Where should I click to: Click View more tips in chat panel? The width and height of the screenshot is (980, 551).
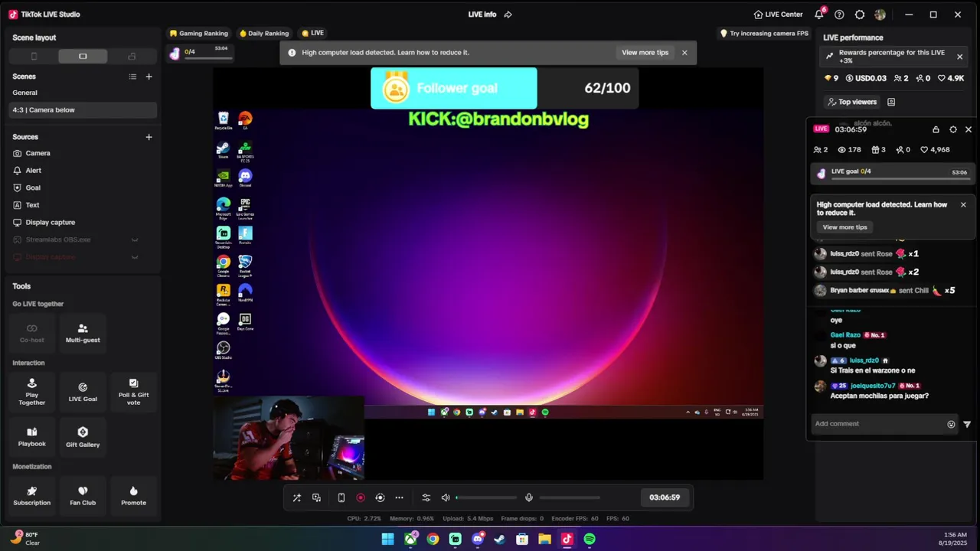tap(844, 227)
